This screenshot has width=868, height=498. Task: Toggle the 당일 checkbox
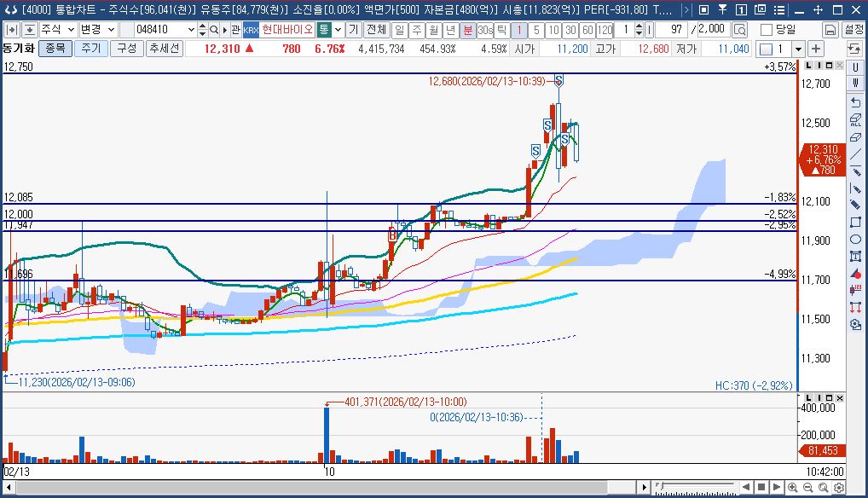(x=766, y=30)
